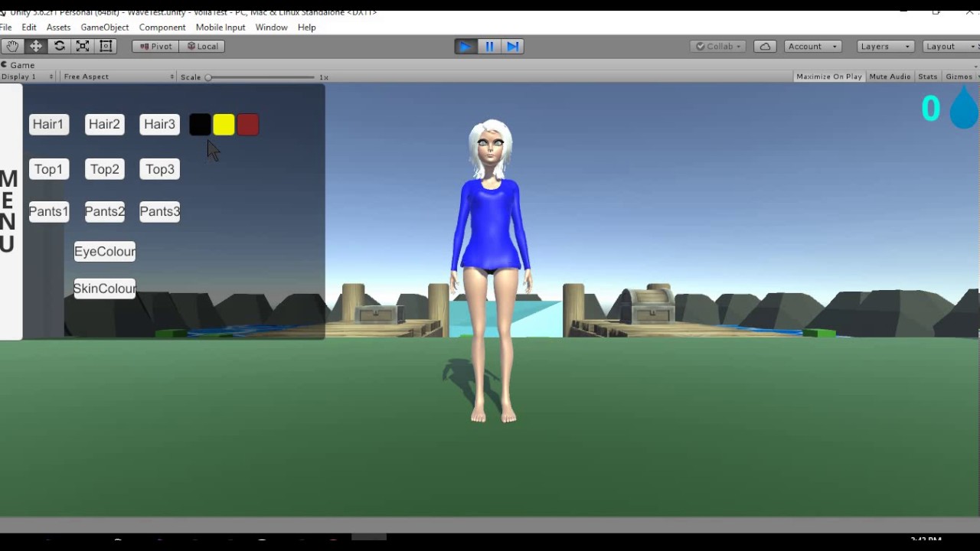This screenshot has width=980, height=551.
Task: Open the Free Aspect dropdown
Action: point(118,77)
